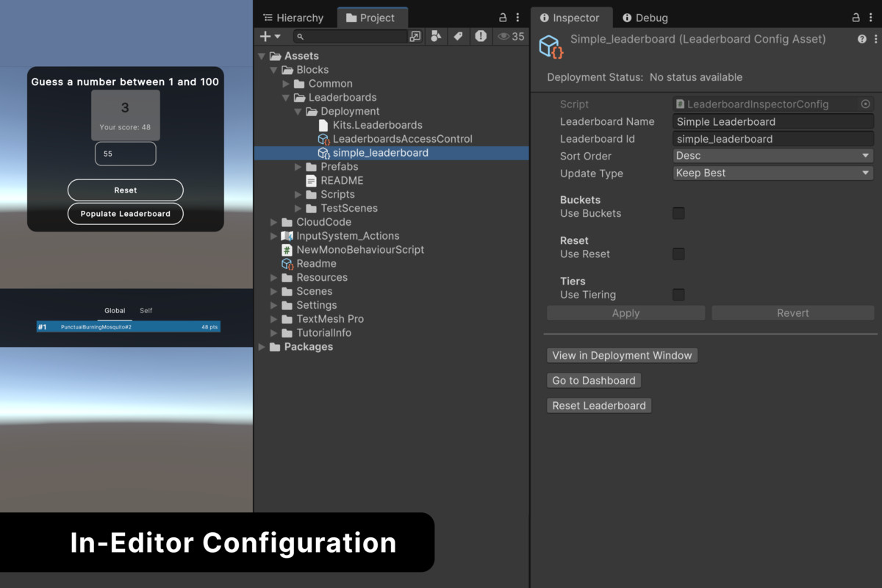The width and height of the screenshot is (882, 588).
Task: Open the component menu beside the help icon
Action: click(x=875, y=39)
